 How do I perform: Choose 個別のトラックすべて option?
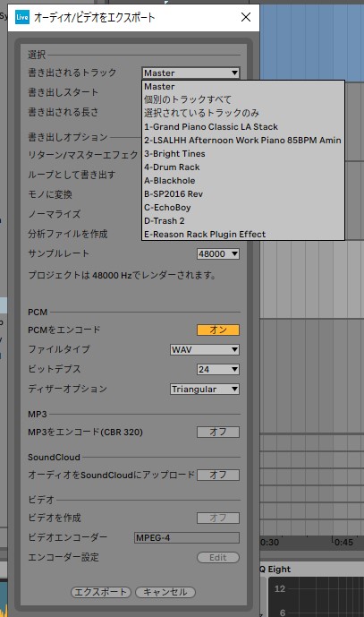[243, 99]
